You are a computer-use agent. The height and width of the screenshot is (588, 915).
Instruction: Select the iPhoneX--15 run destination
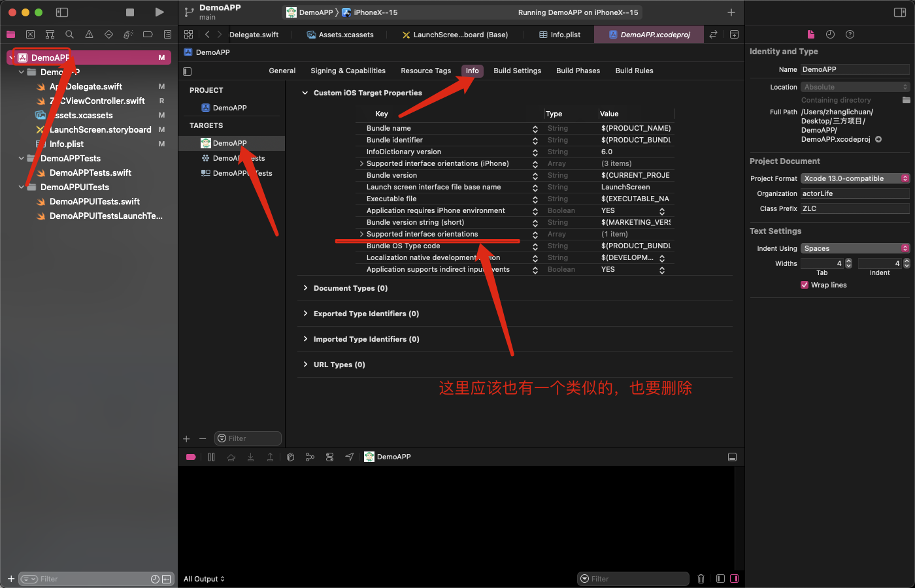tap(370, 12)
